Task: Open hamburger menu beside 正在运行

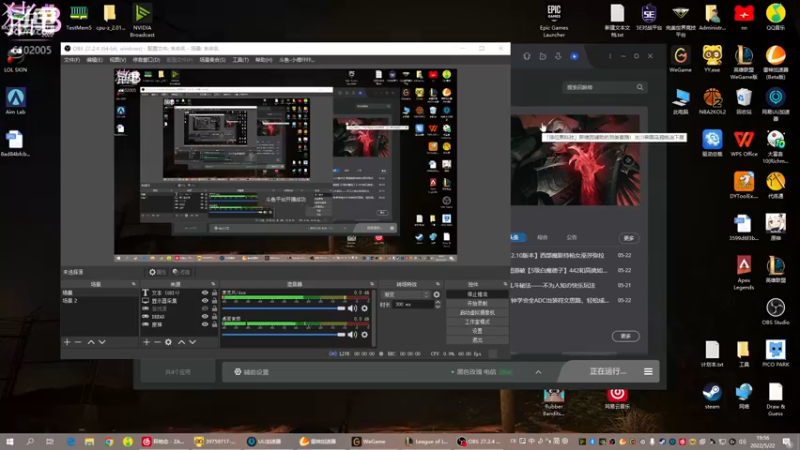Action: point(648,371)
